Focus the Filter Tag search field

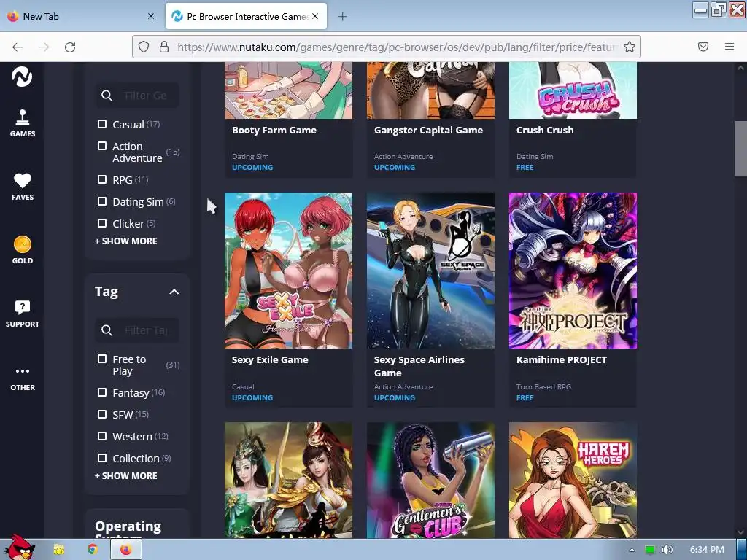tap(138, 330)
